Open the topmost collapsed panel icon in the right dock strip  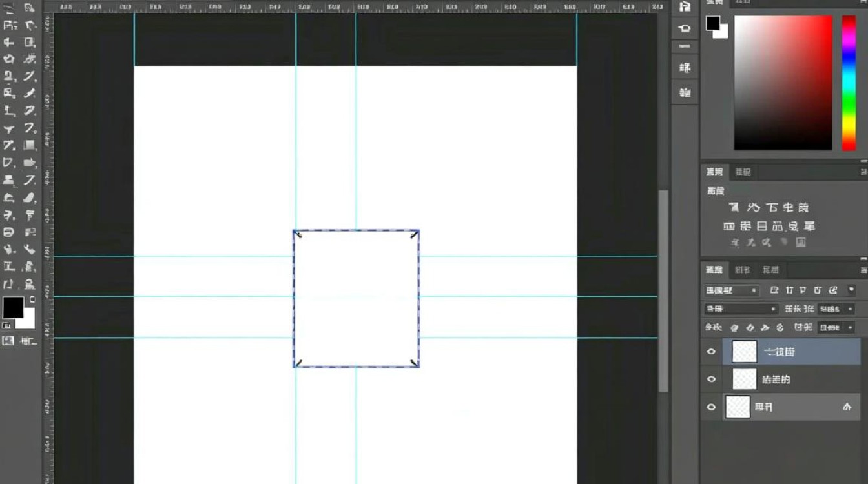[x=685, y=6]
